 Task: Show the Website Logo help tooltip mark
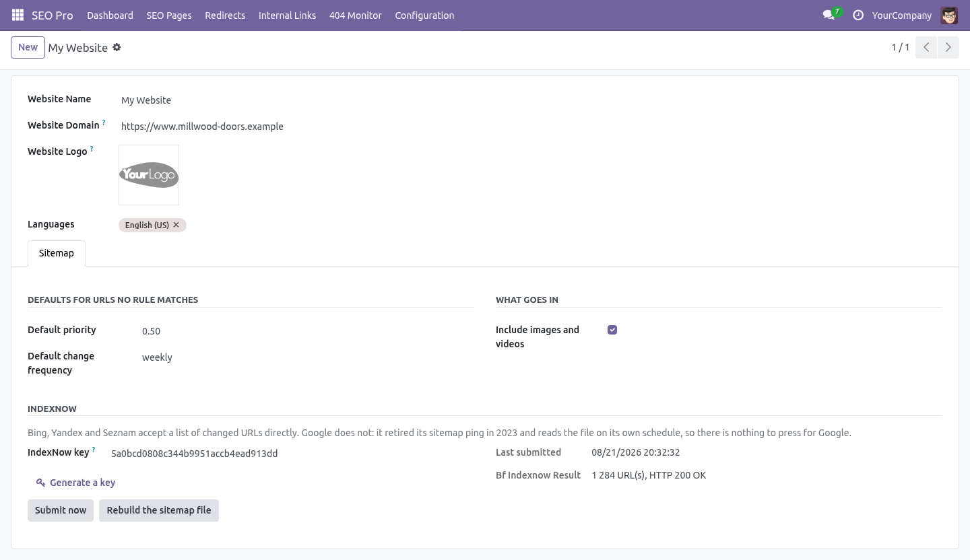coord(92,149)
